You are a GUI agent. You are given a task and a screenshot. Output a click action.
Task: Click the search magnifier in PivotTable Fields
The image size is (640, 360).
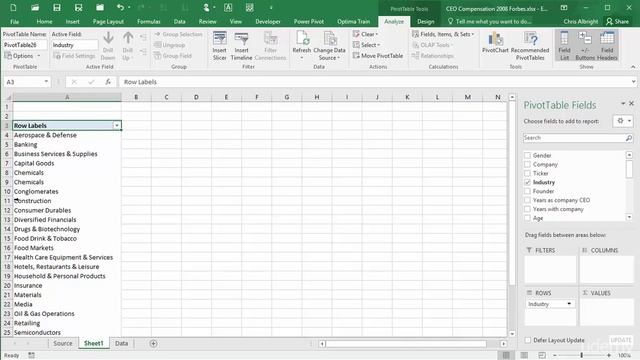point(629,138)
